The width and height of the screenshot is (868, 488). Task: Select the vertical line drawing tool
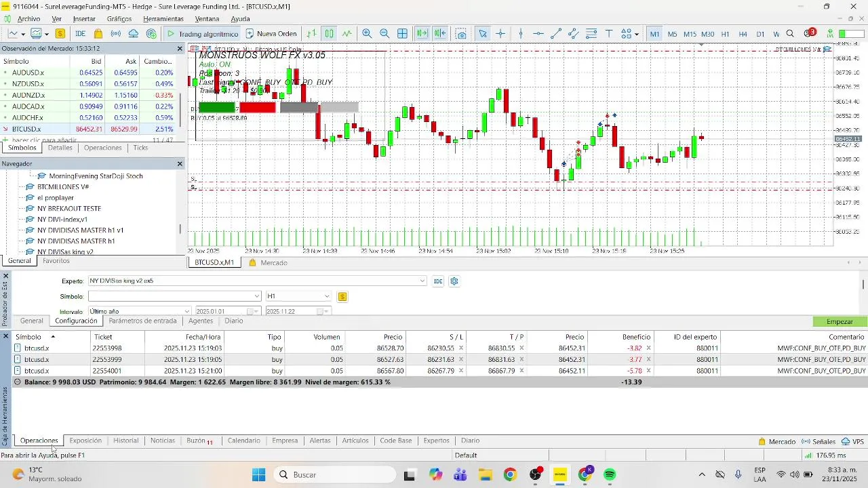tap(521, 33)
